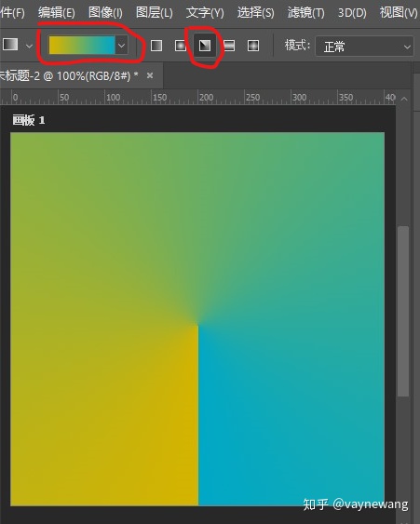
Task: Open the 文字(Y) menu
Action: pyautogui.click(x=205, y=13)
